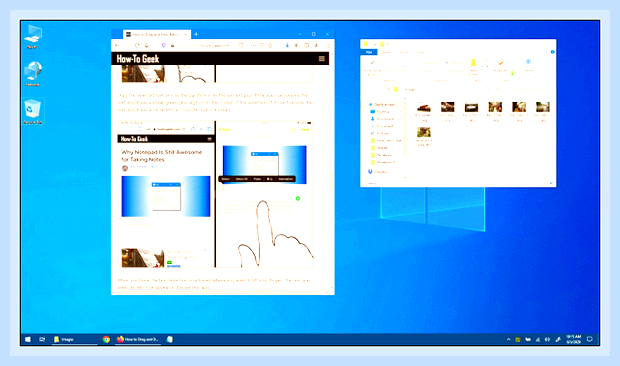Screen dimensions: 620x366
Task: Open the Recycle Bin desktop icon
Action: click(32, 111)
